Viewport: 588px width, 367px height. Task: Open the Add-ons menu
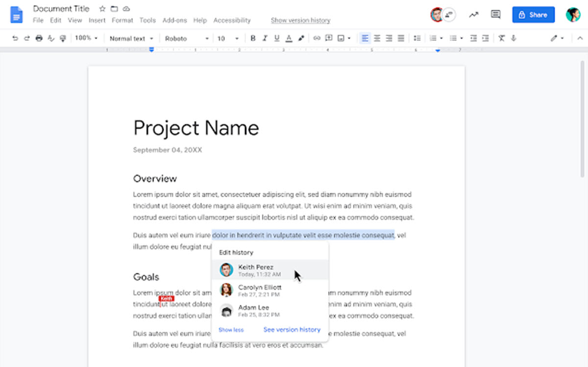click(x=174, y=21)
